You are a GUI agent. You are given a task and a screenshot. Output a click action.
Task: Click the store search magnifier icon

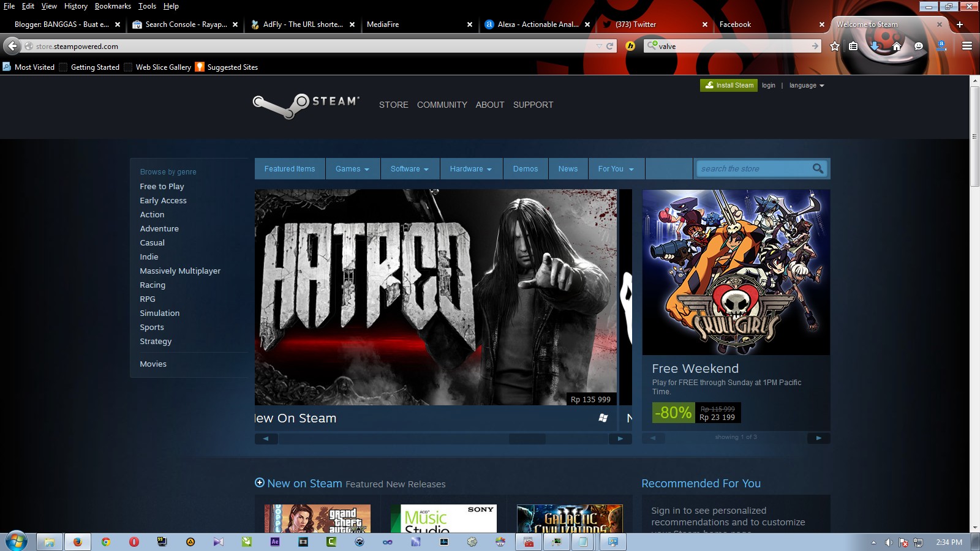(818, 168)
